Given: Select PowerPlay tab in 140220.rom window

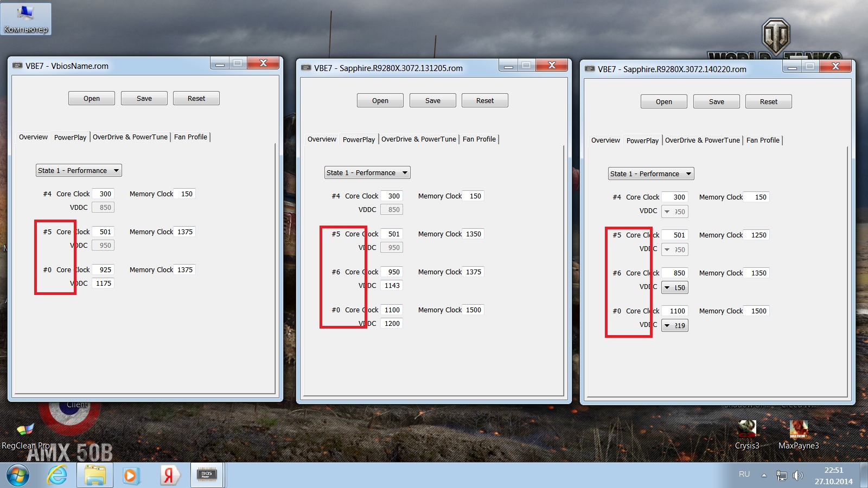Looking at the screenshot, I should coord(642,140).
